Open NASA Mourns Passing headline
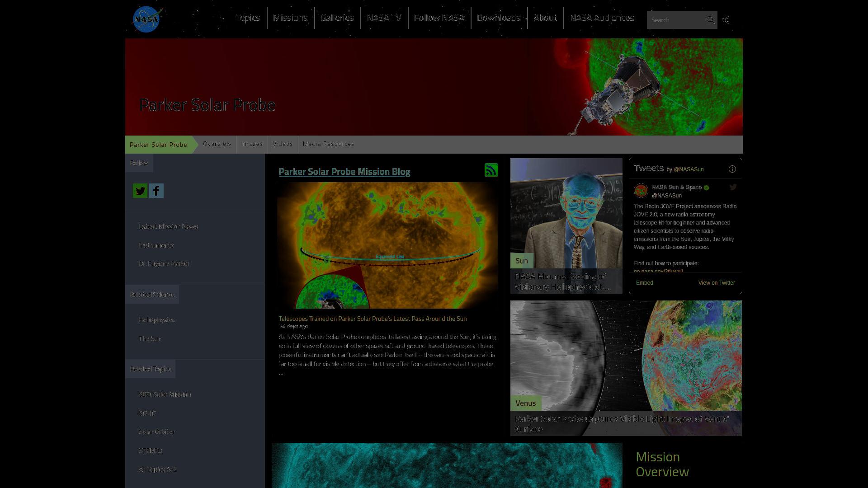This screenshot has width=868, height=488. click(x=561, y=282)
